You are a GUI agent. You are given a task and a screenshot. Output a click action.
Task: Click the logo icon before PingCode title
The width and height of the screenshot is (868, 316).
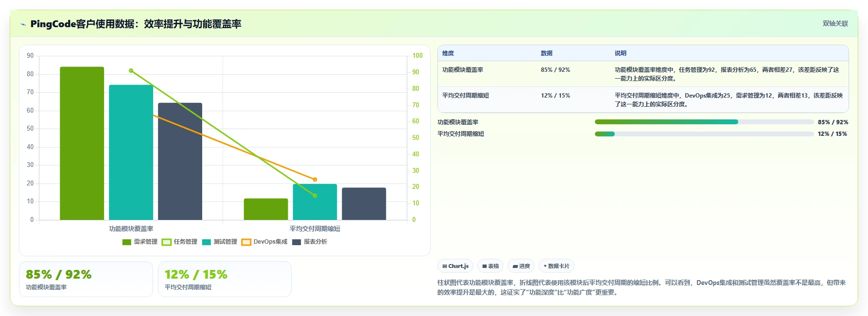tap(23, 24)
